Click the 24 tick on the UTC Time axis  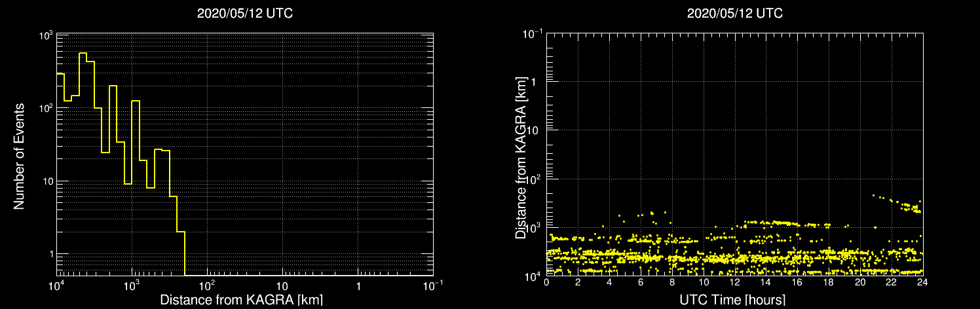(x=923, y=283)
